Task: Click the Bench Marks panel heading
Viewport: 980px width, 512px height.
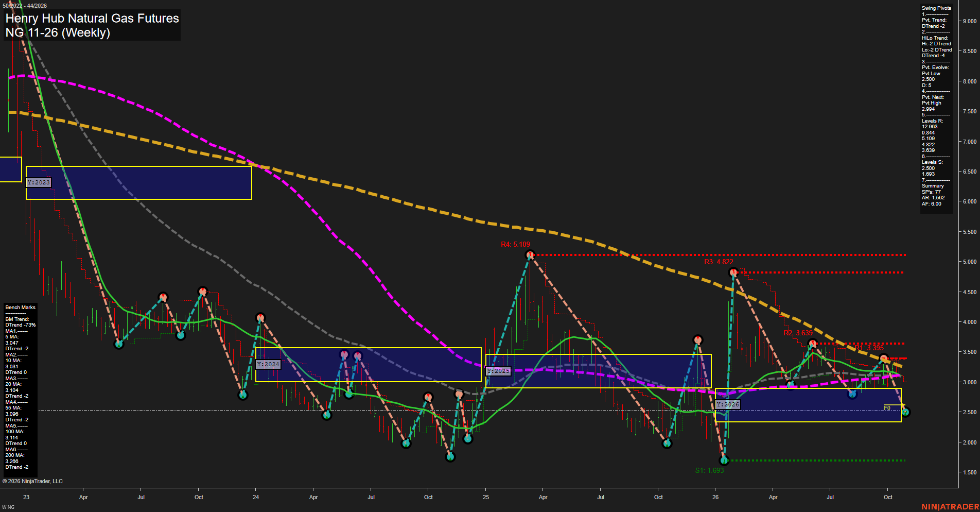Action: pos(21,308)
